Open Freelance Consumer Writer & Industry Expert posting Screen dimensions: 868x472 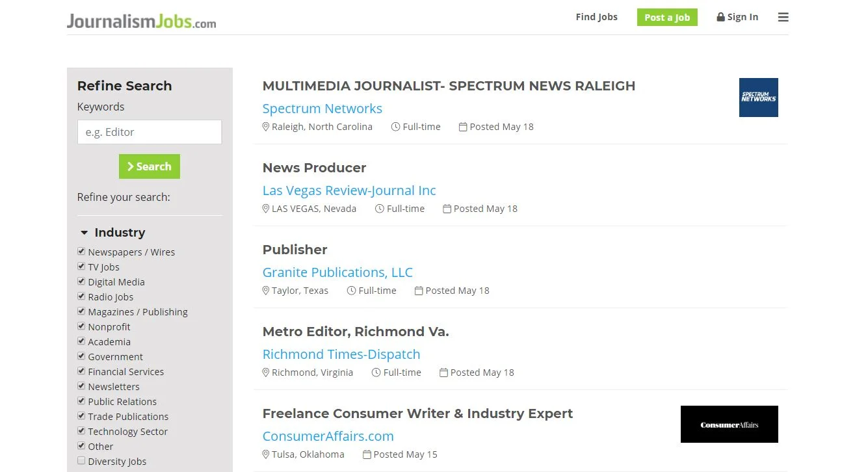pos(417,413)
